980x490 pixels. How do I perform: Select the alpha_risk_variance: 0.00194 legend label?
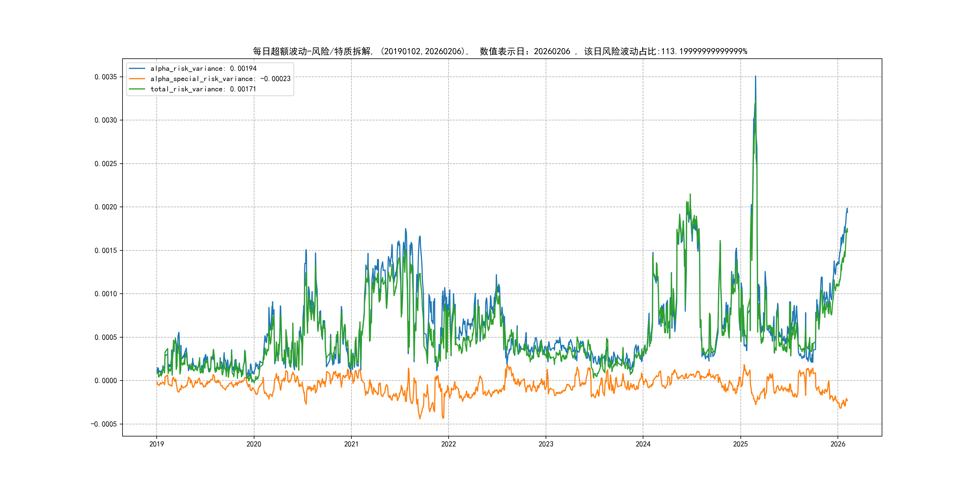[204, 68]
